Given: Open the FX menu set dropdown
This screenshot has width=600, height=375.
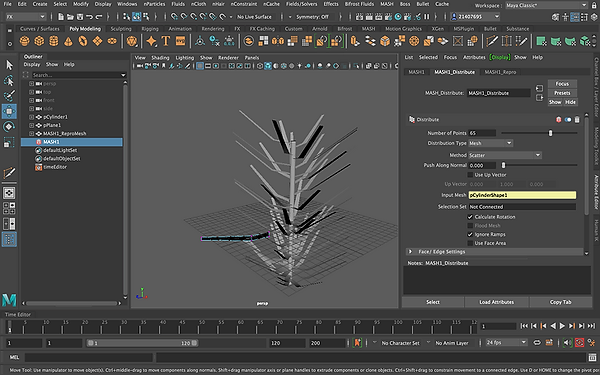Looking at the screenshot, I should (x=26, y=17).
